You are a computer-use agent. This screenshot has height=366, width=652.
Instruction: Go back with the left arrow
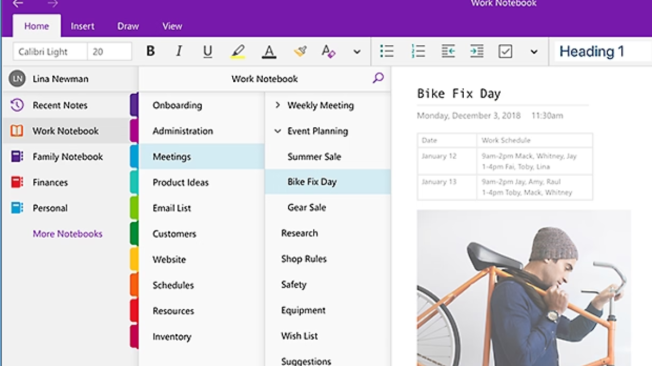[x=18, y=4]
